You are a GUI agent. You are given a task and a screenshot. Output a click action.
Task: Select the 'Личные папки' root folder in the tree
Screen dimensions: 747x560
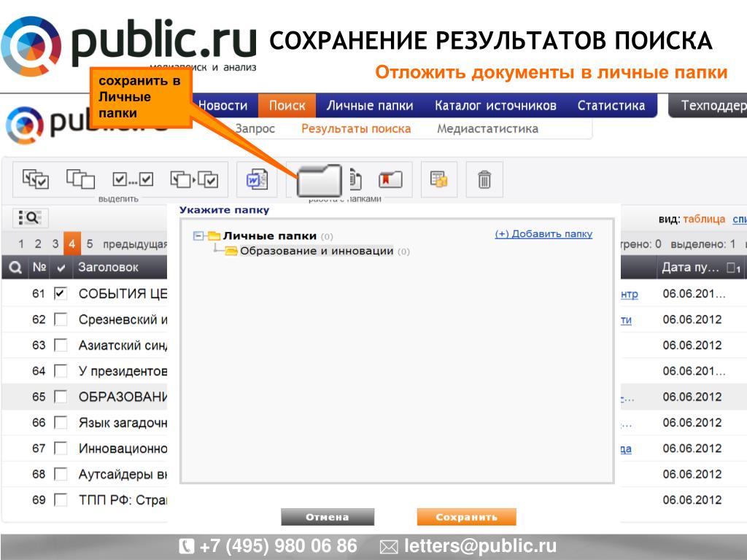pyautogui.click(x=270, y=236)
